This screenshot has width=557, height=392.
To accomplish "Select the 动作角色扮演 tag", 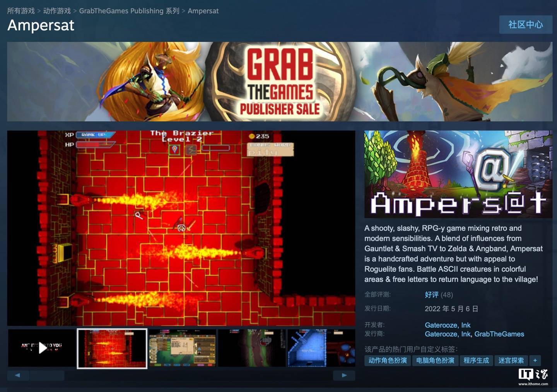I will pos(388,360).
